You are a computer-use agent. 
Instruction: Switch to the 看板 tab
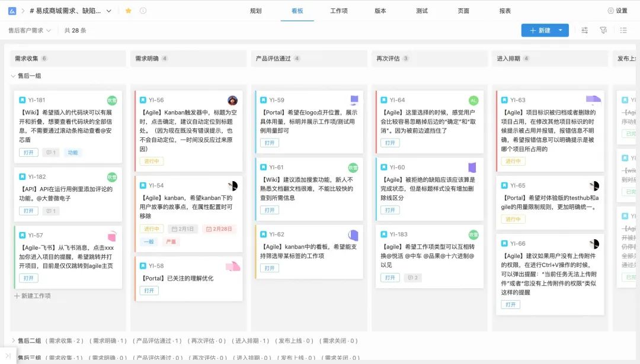tap(297, 11)
